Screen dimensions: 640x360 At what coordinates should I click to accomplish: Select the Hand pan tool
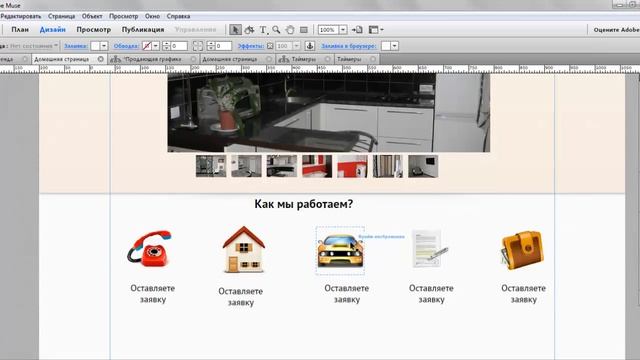pyautogui.click(x=290, y=30)
